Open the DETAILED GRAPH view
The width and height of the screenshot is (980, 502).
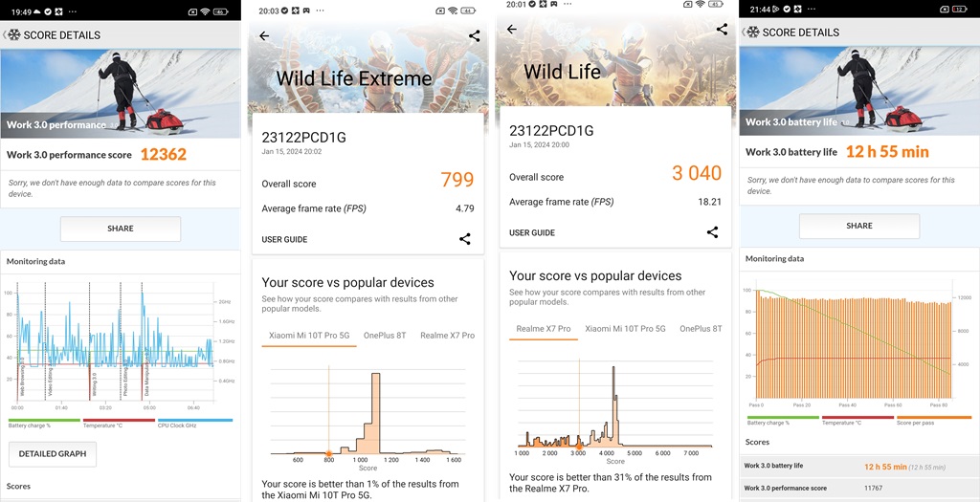point(53,454)
